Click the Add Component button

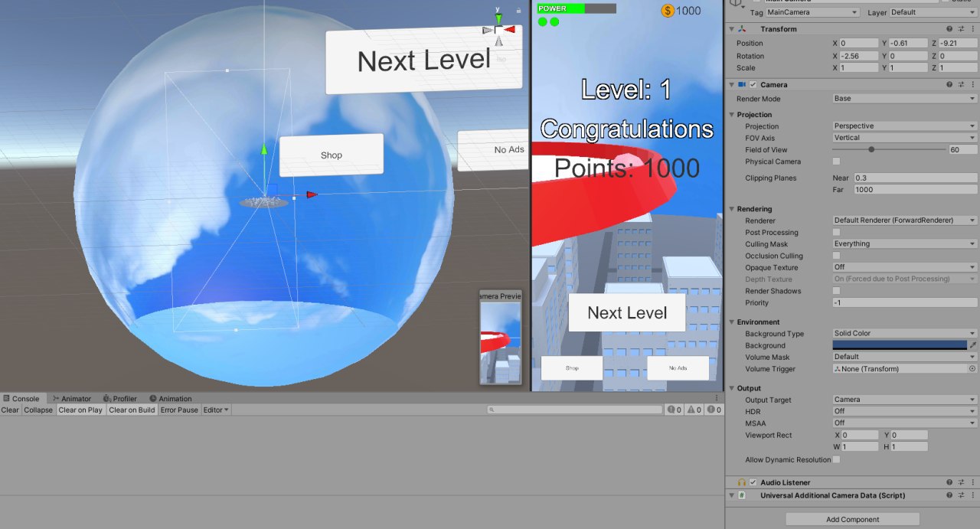[852, 519]
